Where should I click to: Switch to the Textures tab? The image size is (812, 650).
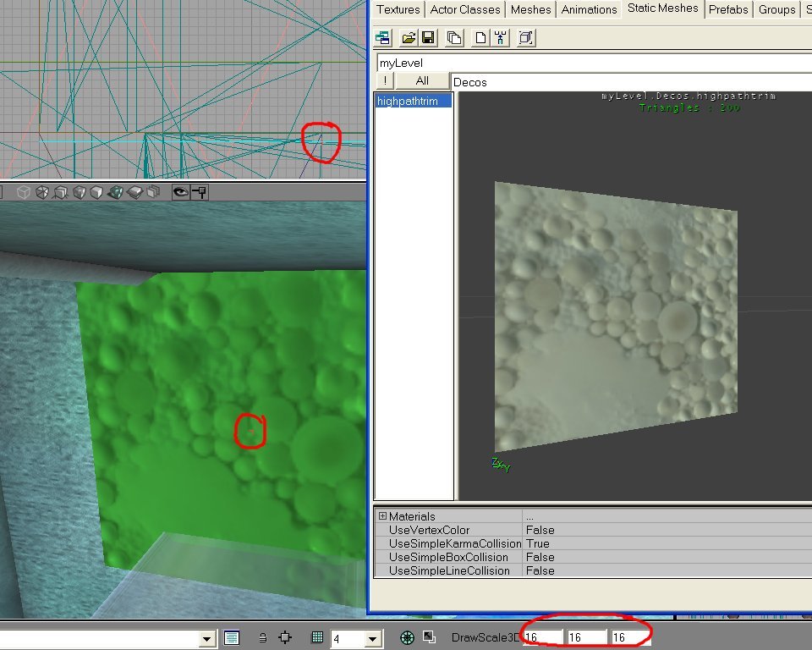click(x=398, y=9)
